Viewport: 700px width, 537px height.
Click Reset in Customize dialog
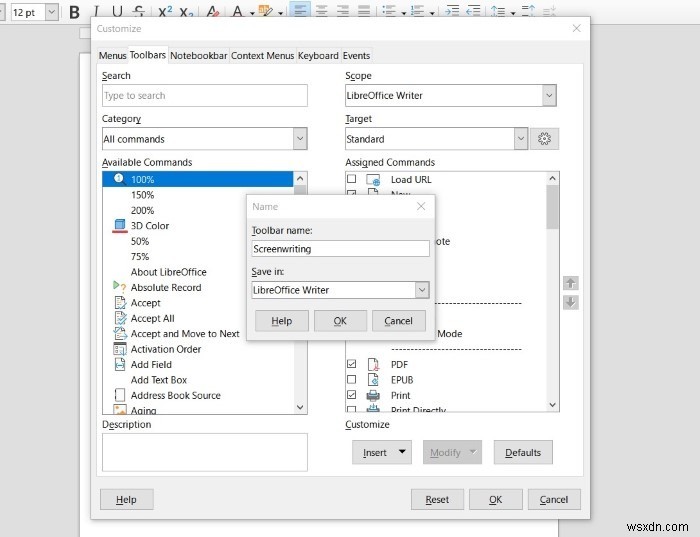pyautogui.click(x=437, y=500)
